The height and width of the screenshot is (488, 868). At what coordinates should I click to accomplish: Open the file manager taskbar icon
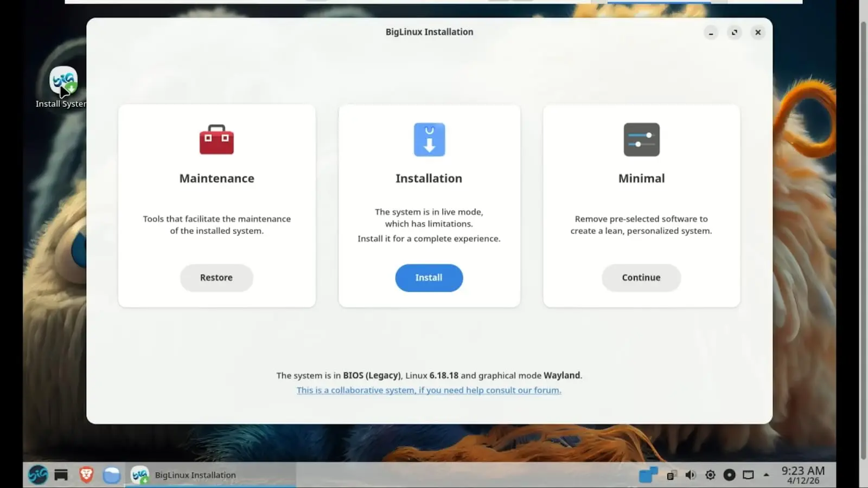tap(111, 475)
